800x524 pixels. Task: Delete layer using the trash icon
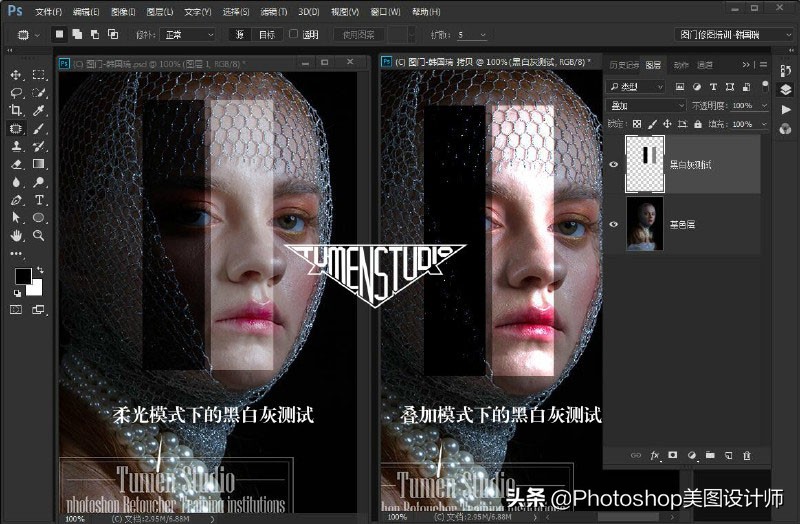pos(746,456)
